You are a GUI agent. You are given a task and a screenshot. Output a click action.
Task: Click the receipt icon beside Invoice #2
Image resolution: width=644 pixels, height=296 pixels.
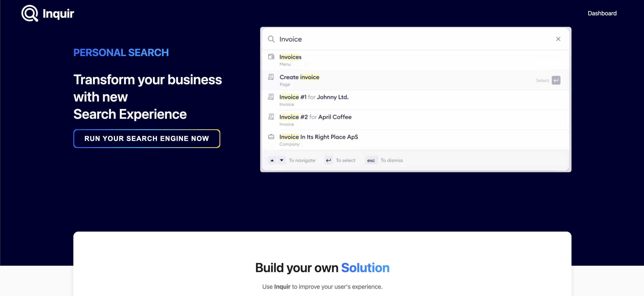271,117
